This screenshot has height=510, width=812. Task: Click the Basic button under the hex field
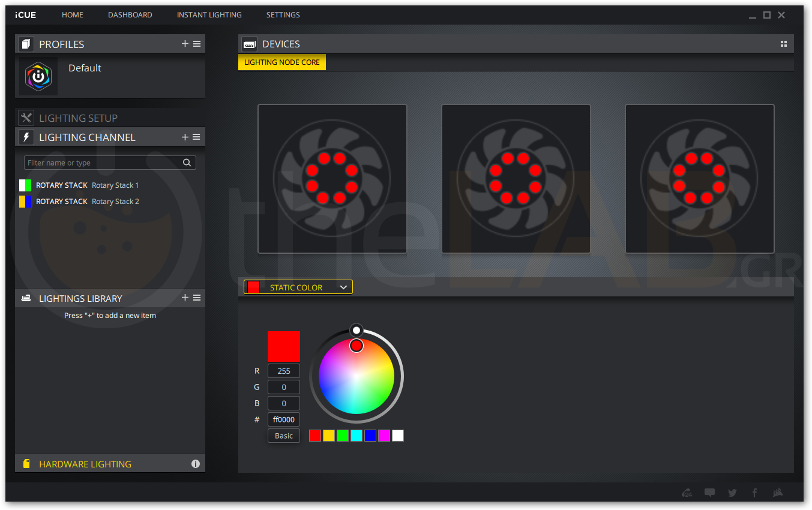click(284, 436)
